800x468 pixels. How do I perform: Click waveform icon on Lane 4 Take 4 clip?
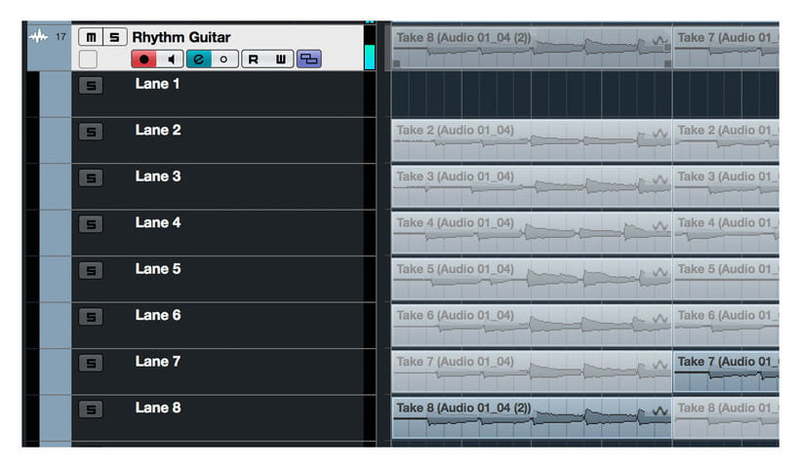[x=660, y=226]
